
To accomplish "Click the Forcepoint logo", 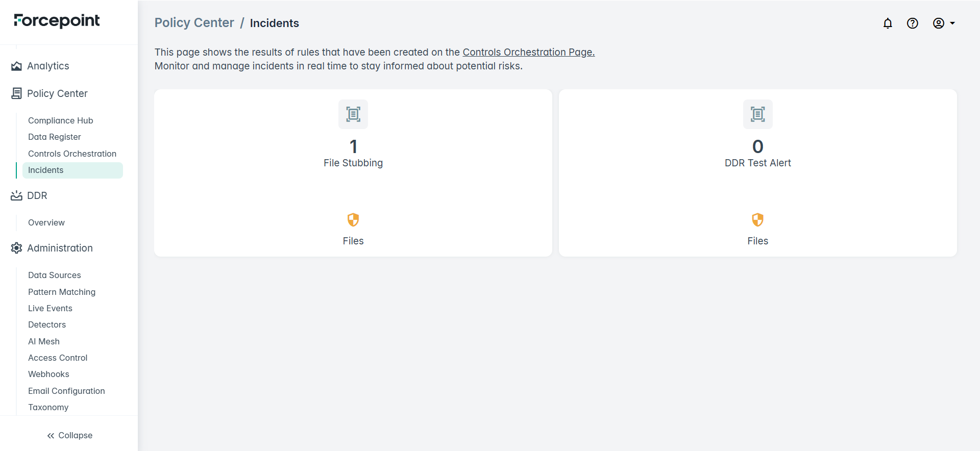I will coord(57,20).
